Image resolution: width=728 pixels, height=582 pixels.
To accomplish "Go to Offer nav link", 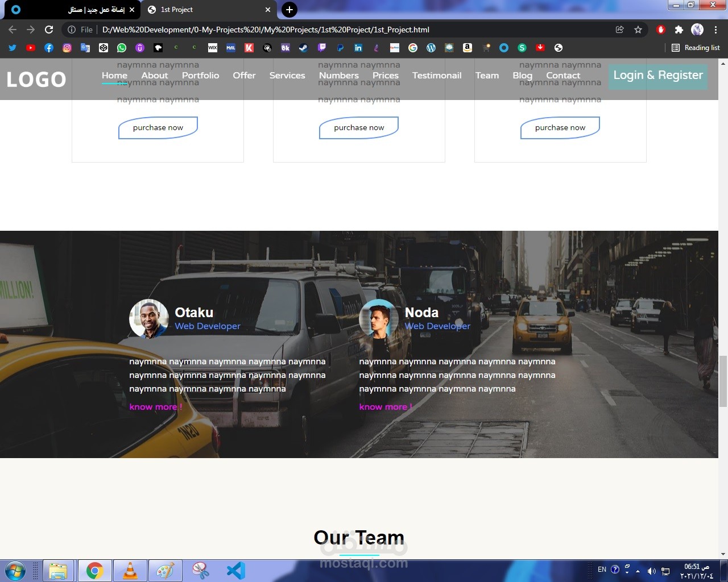I will tap(244, 75).
